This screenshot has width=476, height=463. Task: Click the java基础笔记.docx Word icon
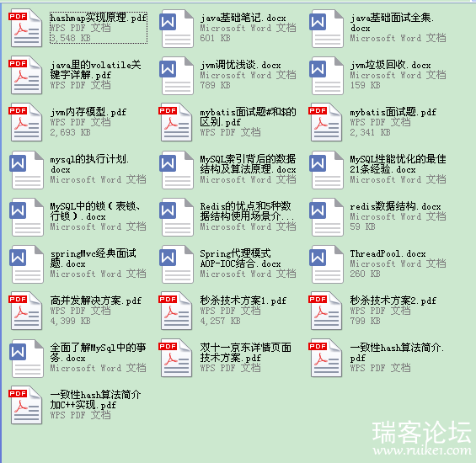click(x=177, y=29)
